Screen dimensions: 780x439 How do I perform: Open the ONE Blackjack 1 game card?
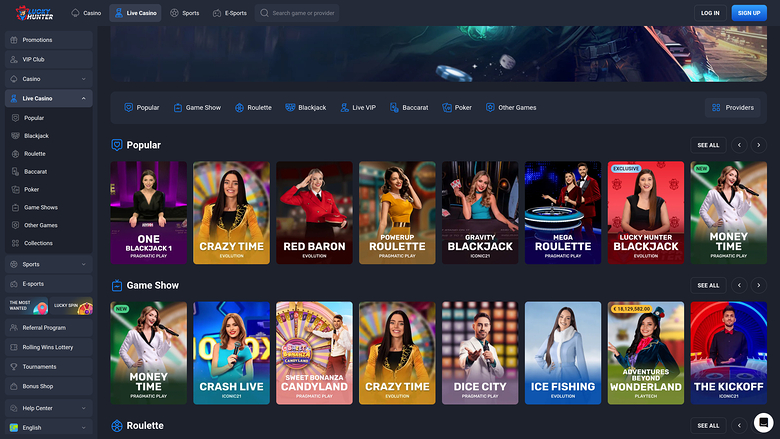149,213
